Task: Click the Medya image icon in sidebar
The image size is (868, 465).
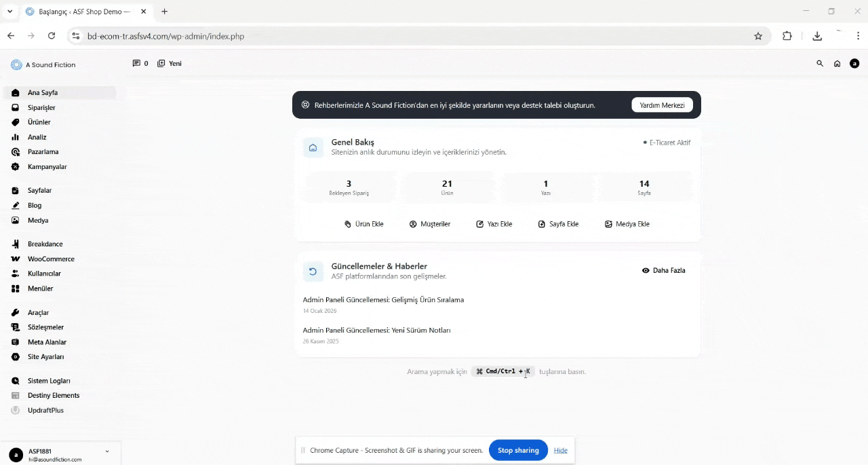Action: point(15,220)
